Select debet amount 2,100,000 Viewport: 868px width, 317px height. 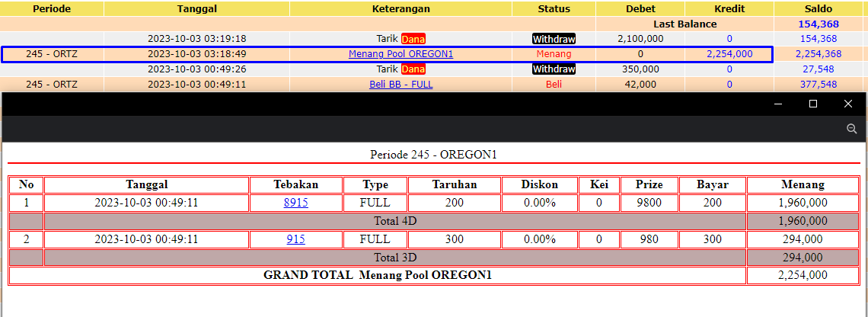pyautogui.click(x=640, y=39)
